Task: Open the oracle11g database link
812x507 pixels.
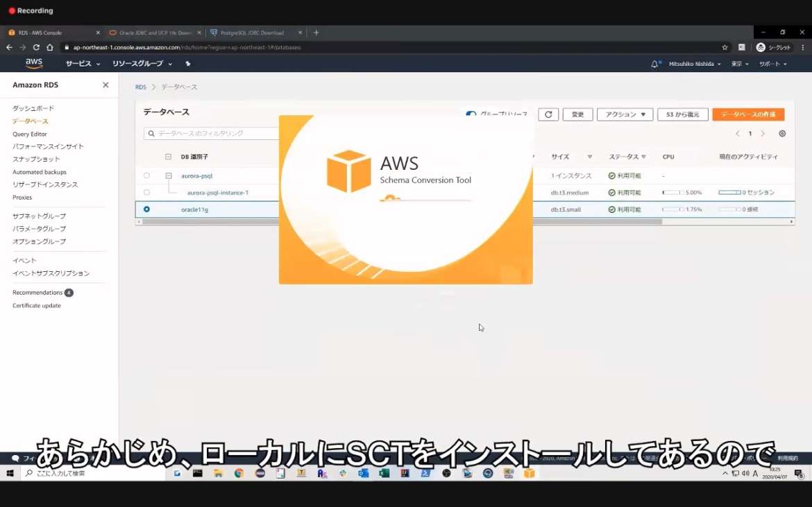Action: tap(195, 209)
